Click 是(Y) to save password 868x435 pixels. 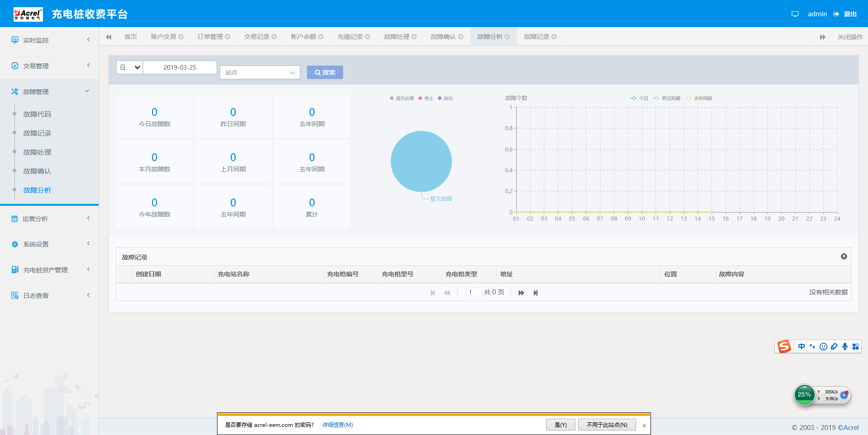561,425
